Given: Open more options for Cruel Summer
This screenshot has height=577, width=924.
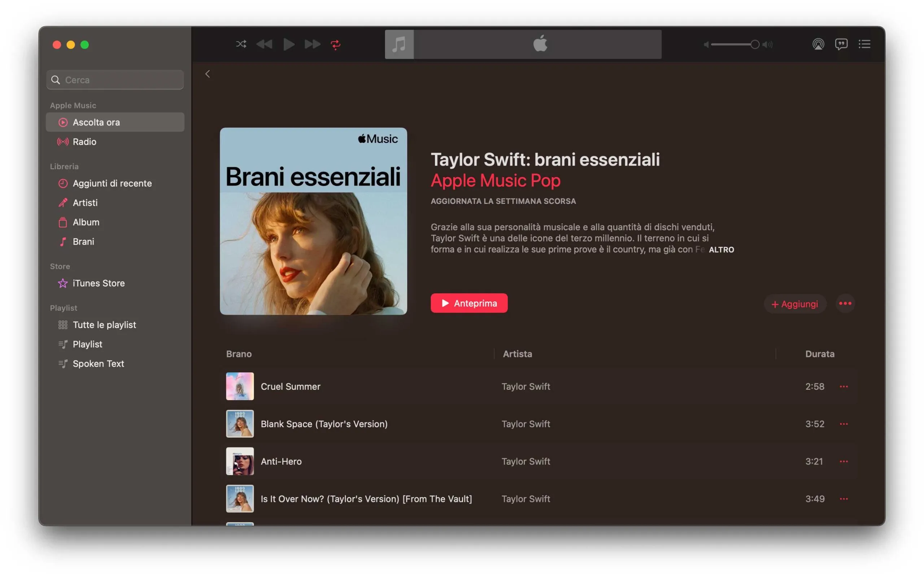Looking at the screenshot, I should pos(844,386).
